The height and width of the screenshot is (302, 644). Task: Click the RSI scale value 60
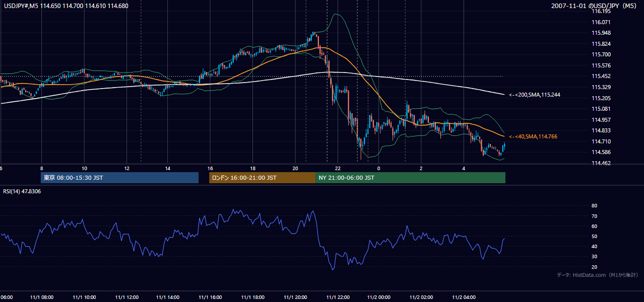[594, 226]
